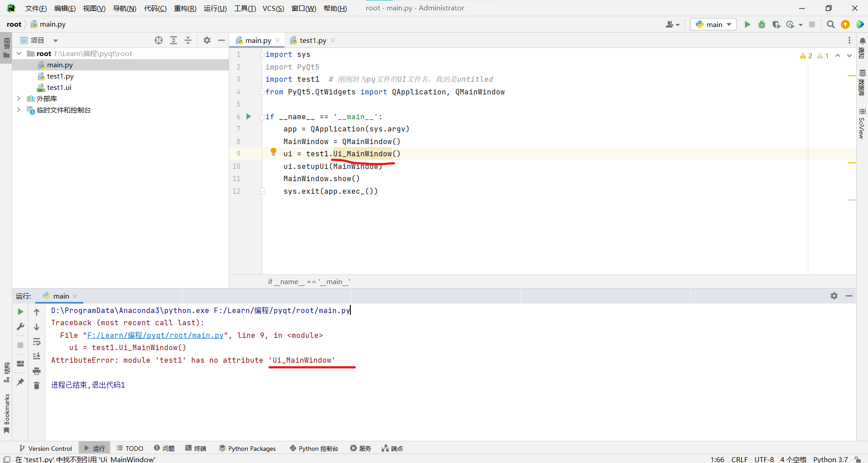Expand 临时文件和控制台 node
This screenshot has height=463, width=868.
pos(19,110)
